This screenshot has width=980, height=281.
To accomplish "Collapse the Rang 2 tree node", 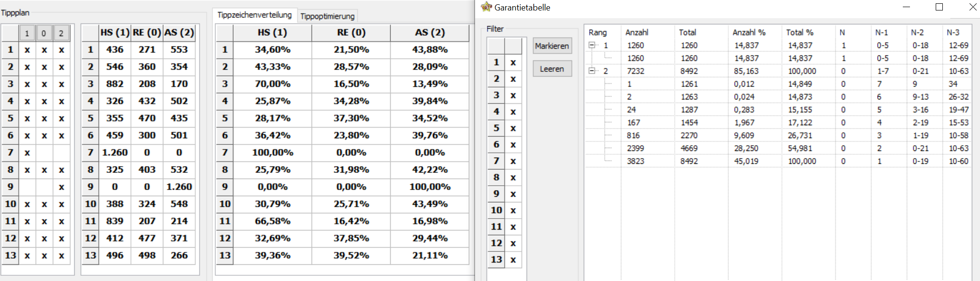I will pyautogui.click(x=592, y=71).
